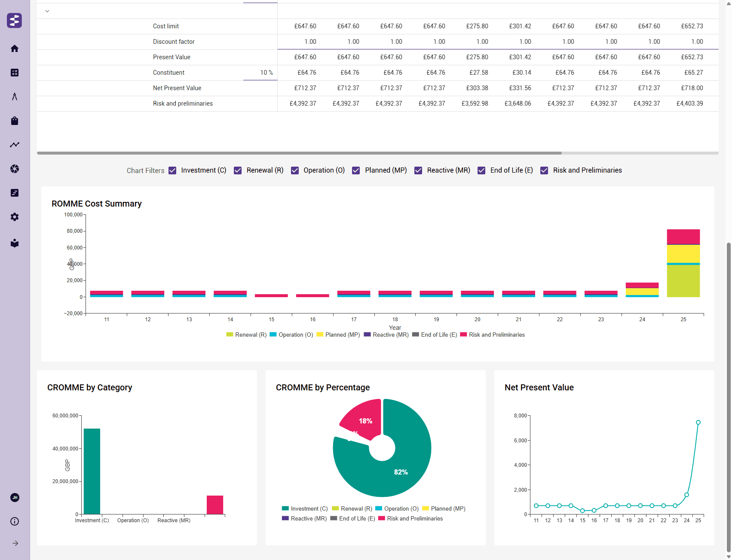Click the year 24 point on NPV line
Viewport: 732px width, 560px height.
pos(686,495)
